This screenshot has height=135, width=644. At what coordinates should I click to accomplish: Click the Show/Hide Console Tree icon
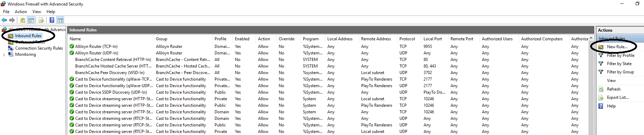click(x=31, y=20)
